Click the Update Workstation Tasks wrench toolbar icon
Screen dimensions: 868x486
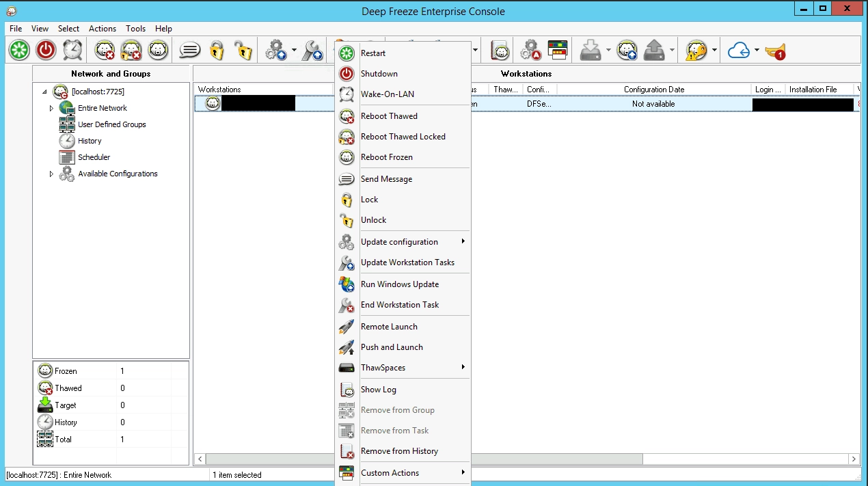(x=312, y=50)
